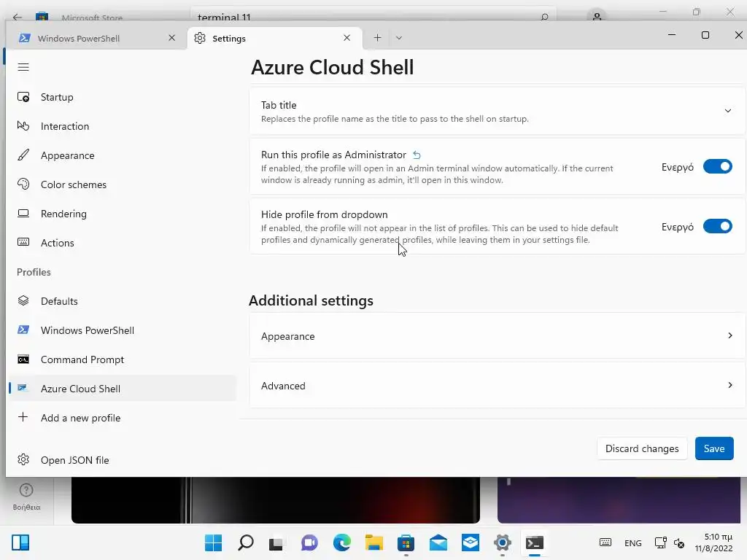
Task: Click the Defaults layers icon
Action: (23, 301)
